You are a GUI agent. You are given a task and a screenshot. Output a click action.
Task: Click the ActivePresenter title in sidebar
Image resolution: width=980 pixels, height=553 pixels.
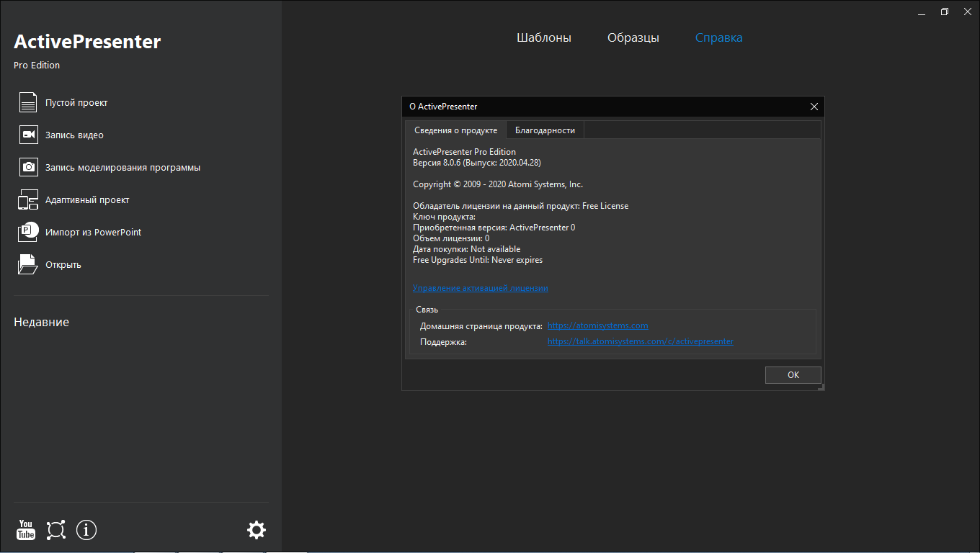click(87, 42)
